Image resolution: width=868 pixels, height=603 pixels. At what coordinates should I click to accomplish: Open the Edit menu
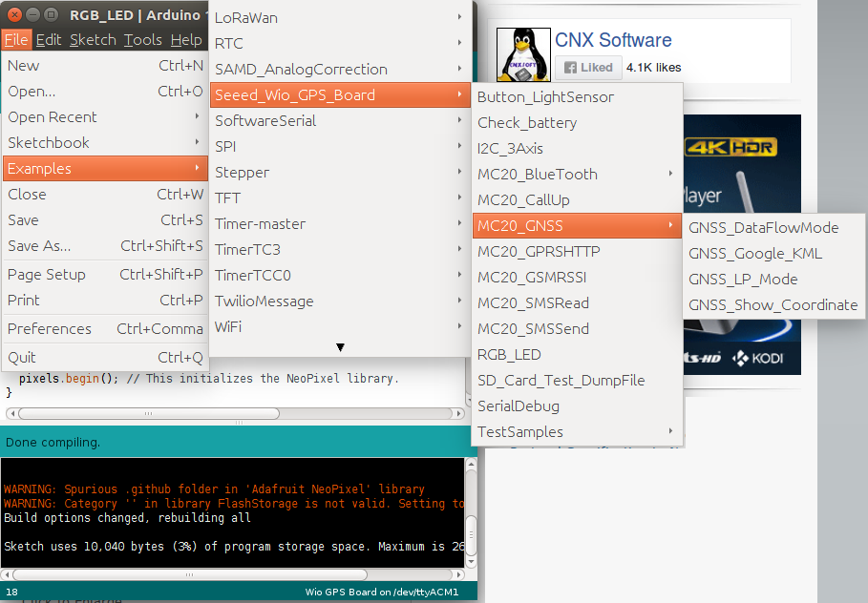(49, 40)
